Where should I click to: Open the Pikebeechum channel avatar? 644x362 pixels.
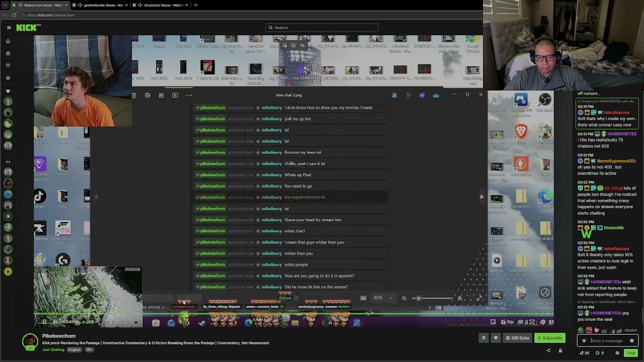[x=30, y=342]
